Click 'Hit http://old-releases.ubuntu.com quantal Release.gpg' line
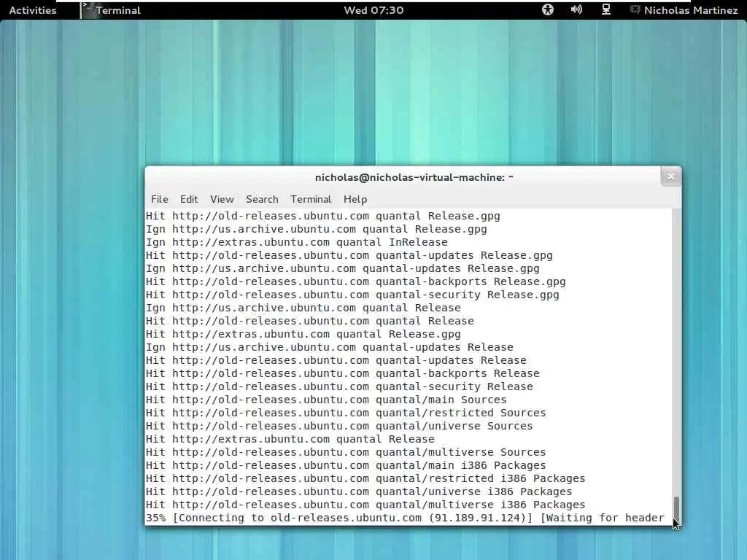 coord(323,216)
